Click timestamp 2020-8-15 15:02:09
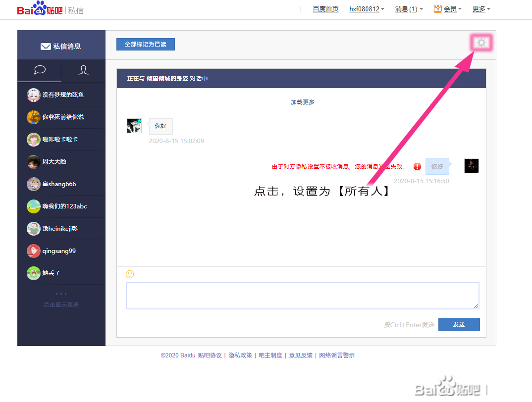This screenshot has width=532, height=402. [x=176, y=141]
